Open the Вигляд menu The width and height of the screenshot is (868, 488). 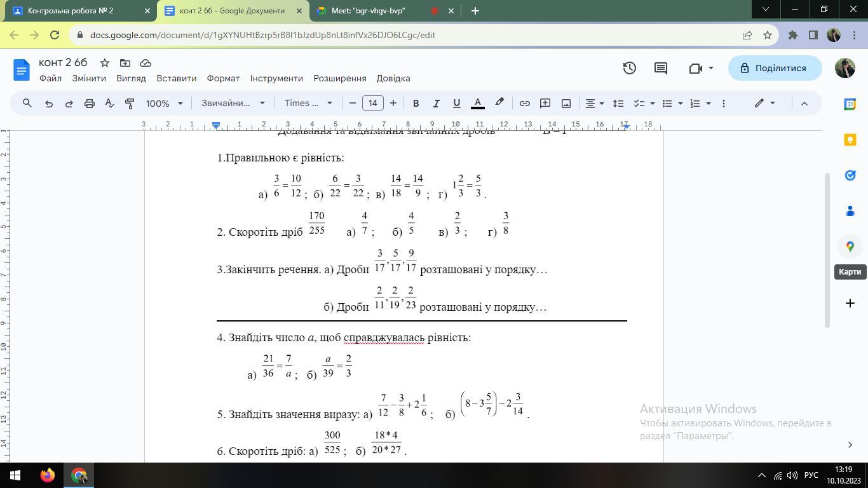point(131,78)
